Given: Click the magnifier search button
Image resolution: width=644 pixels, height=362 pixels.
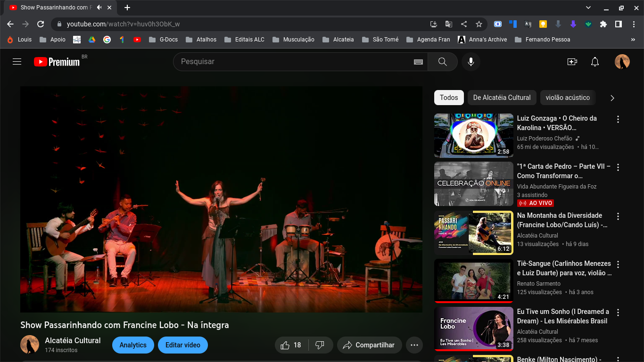Looking at the screenshot, I should pos(442,62).
